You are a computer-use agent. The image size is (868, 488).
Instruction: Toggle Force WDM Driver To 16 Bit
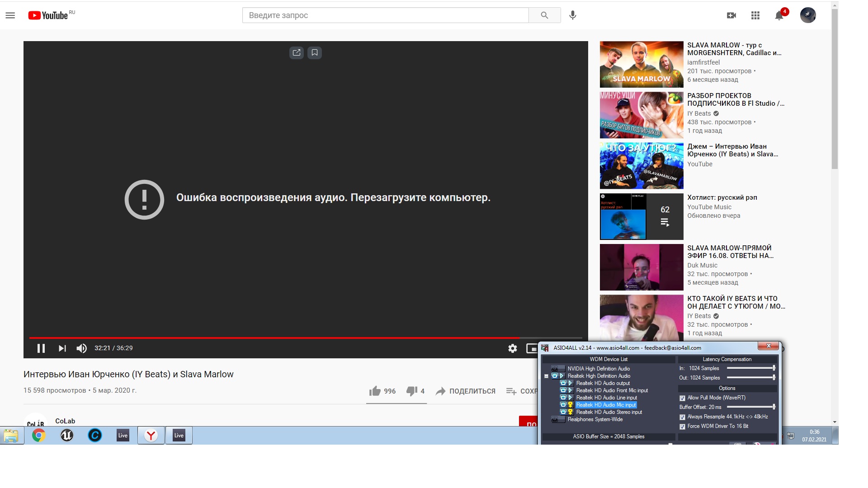pyautogui.click(x=682, y=427)
